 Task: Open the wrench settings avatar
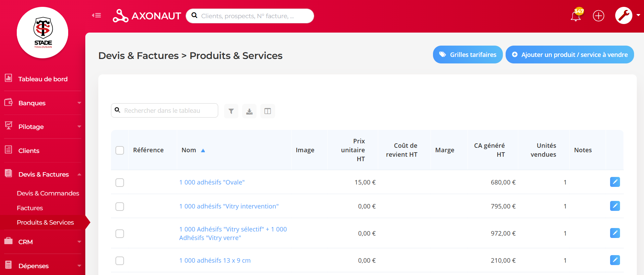pyautogui.click(x=624, y=15)
